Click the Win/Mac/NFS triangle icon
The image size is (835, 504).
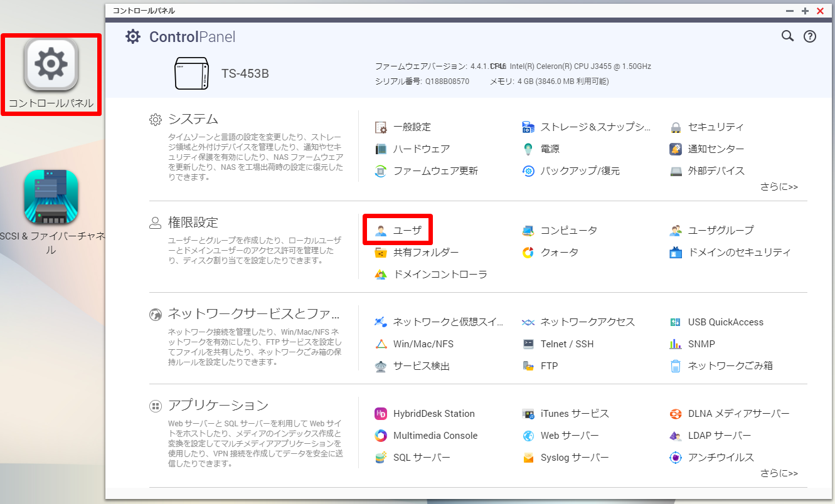click(x=381, y=344)
